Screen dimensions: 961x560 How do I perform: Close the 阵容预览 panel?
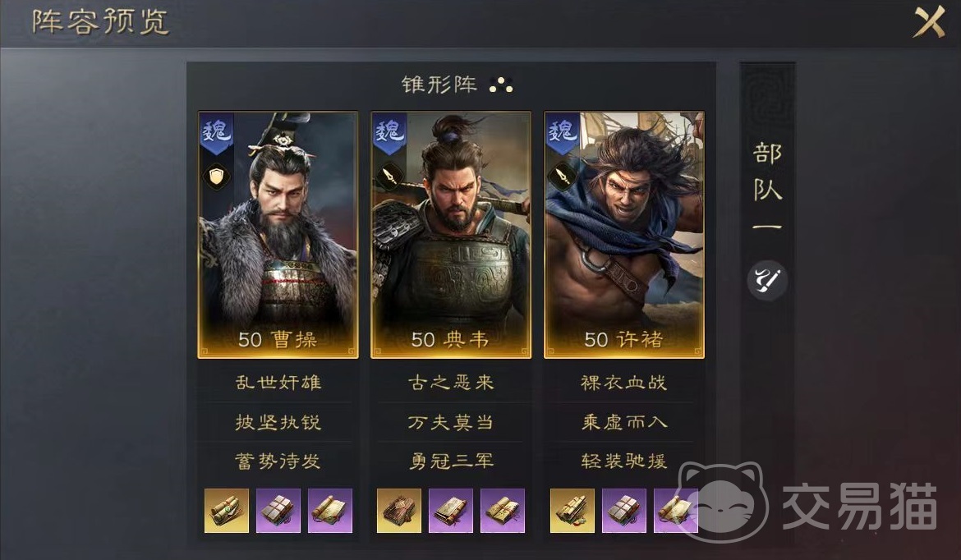click(x=929, y=22)
